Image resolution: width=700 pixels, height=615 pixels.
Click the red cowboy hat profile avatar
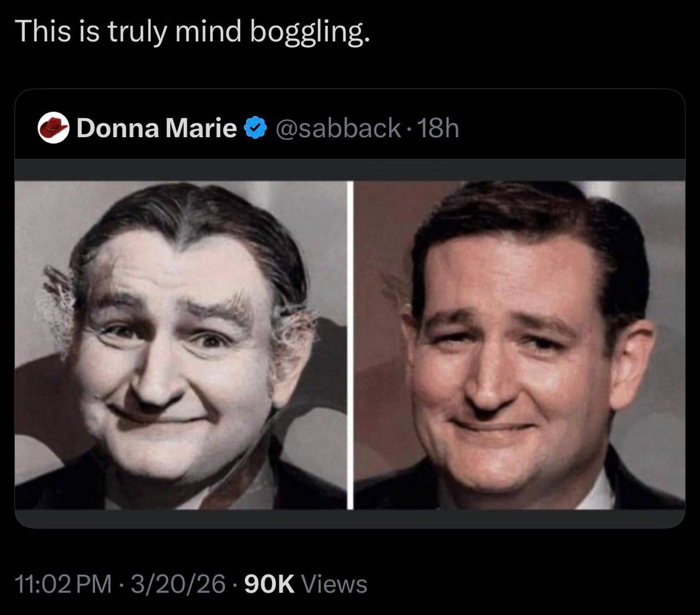point(53,128)
